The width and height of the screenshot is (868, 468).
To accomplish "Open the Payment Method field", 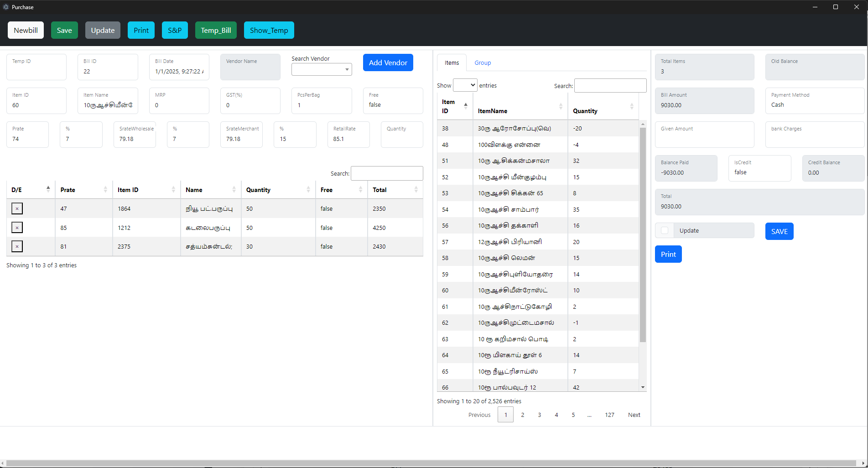I will 814,104.
